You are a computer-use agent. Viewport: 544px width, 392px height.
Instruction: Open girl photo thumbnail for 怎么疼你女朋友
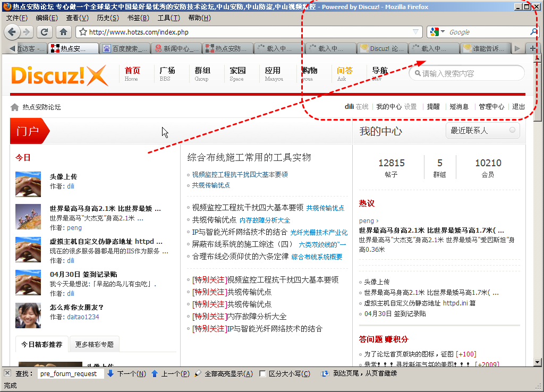pos(28,316)
